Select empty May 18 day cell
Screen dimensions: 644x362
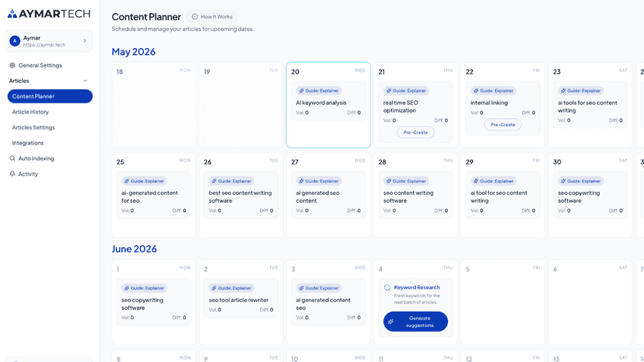coord(153,105)
